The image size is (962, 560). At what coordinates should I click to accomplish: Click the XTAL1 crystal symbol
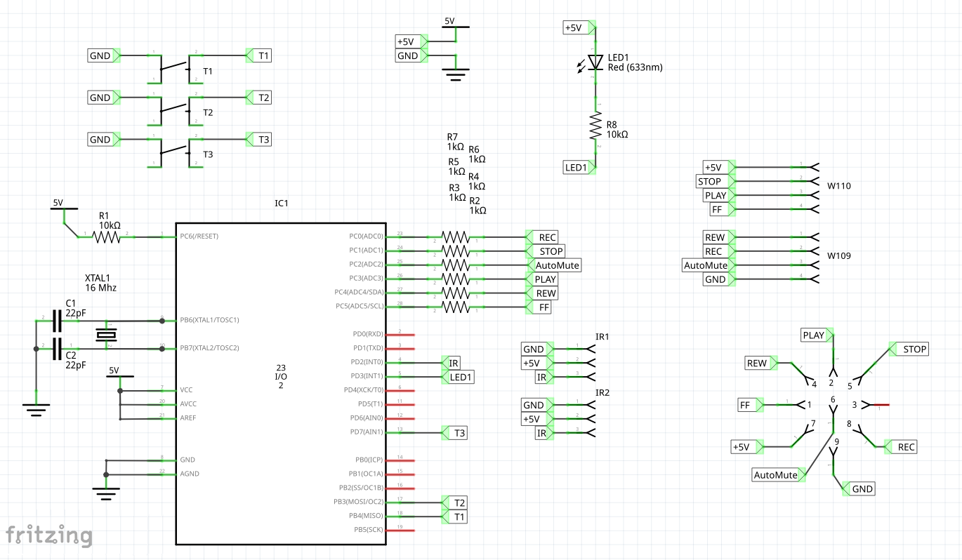tap(107, 335)
